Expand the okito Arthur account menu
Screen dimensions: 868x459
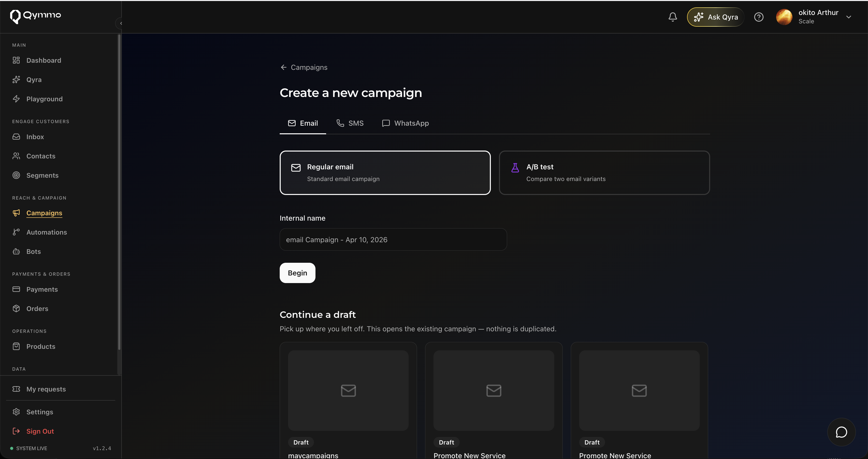coord(848,17)
